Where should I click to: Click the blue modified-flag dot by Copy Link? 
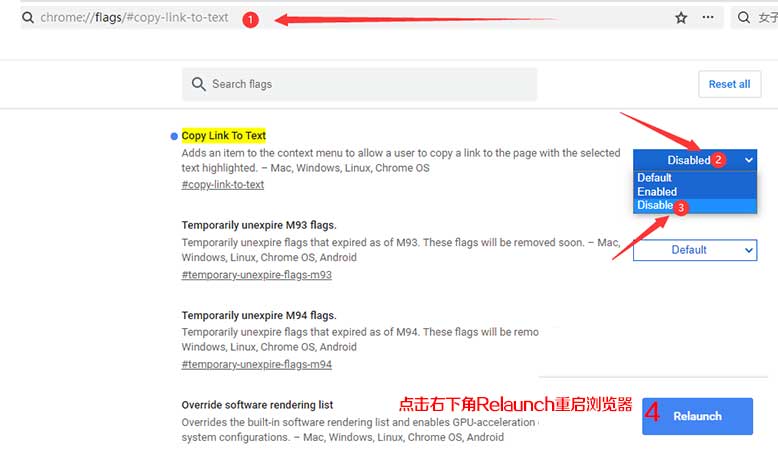(x=174, y=136)
